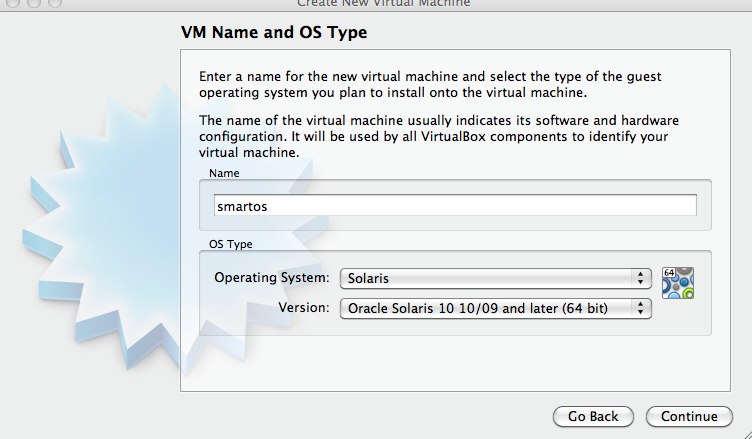Screen dimensions: 752x439
Task: Click the 'Version:' label
Action: [x=304, y=307]
